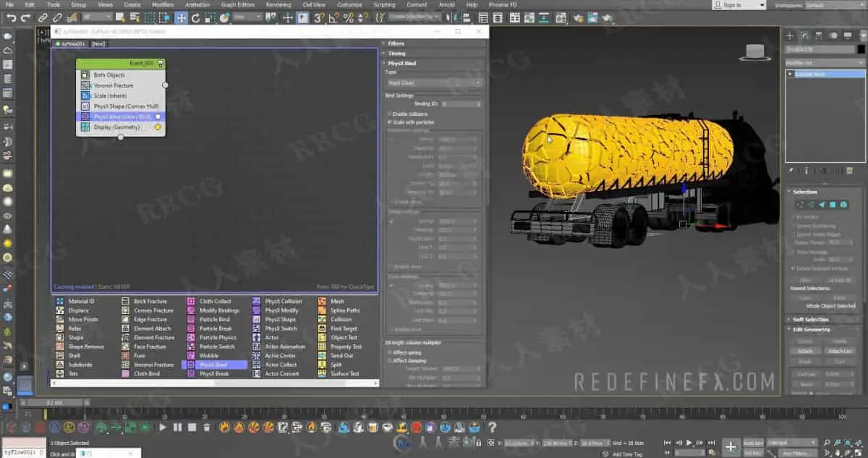Select the Find Target operator icon

click(323, 328)
